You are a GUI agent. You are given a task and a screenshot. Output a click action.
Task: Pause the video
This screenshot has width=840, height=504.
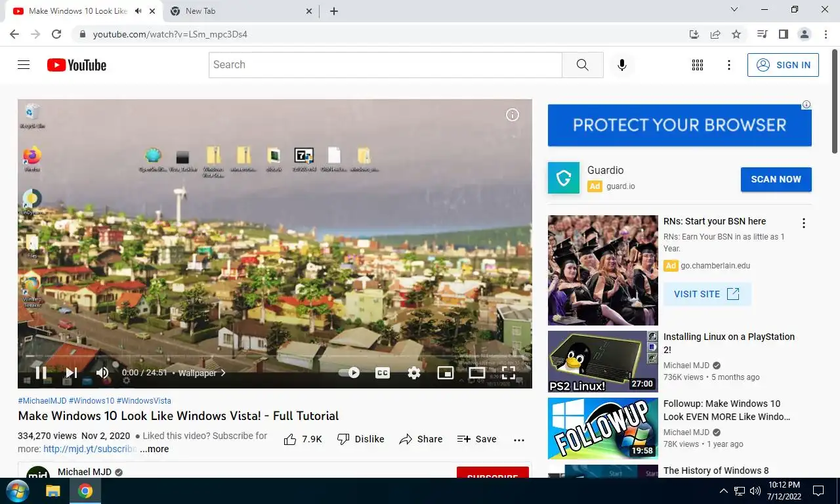click(x=41, y=373)
